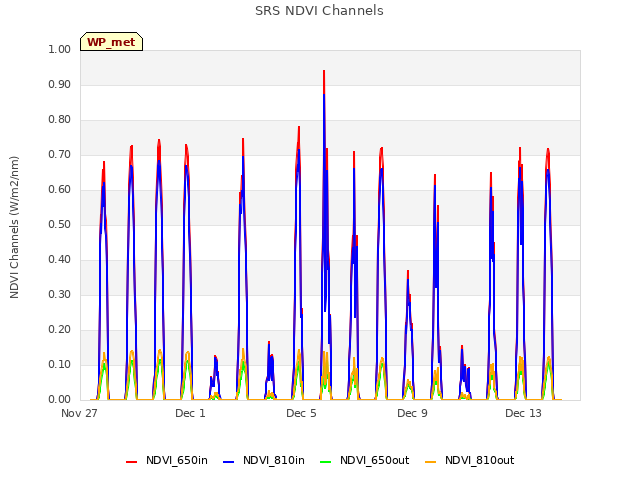This screenshot has height=480, width=640.
Task: Click the Dec 5 x-axis label
Action: [301, 413]
